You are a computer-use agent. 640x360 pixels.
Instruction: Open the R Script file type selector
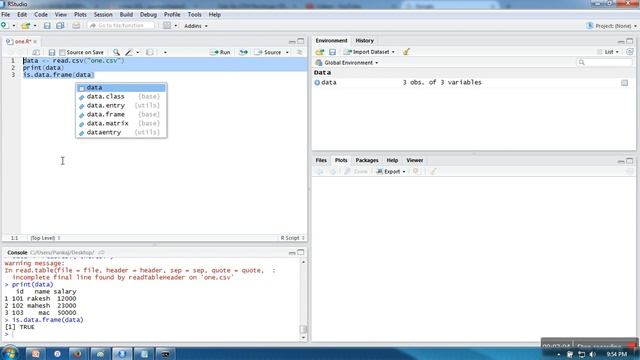click(x=292, y=238)
